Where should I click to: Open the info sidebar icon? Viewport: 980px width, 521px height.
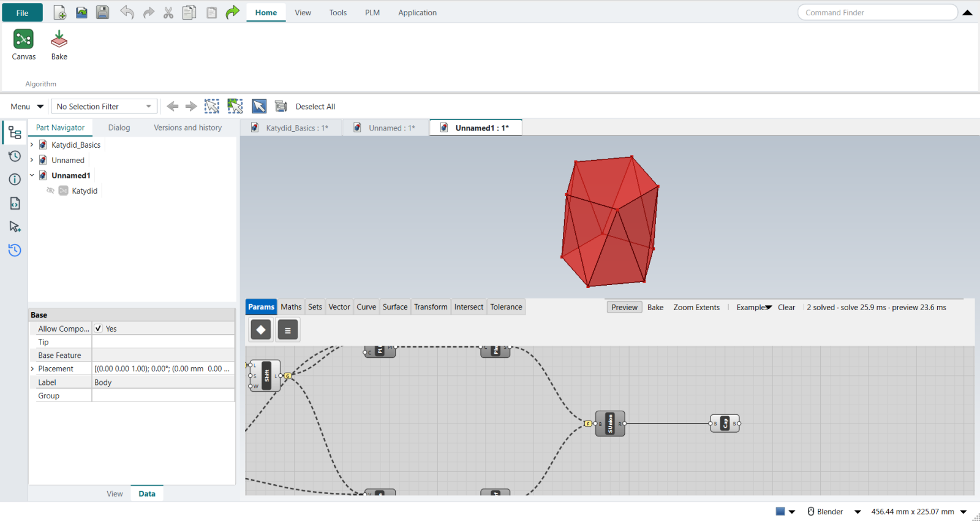coord(15,180)
